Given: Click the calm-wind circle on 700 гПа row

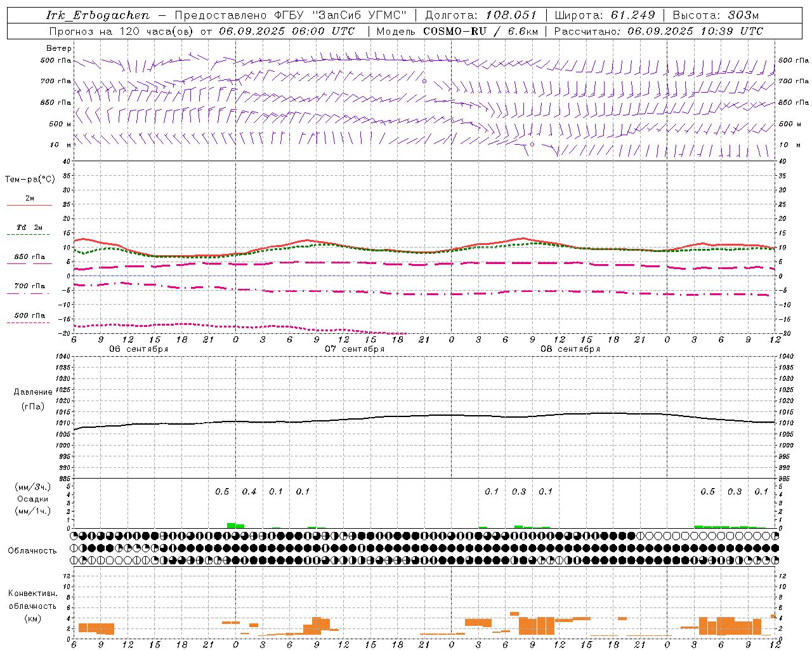Looking at the screenshot, I should [424, 81].
